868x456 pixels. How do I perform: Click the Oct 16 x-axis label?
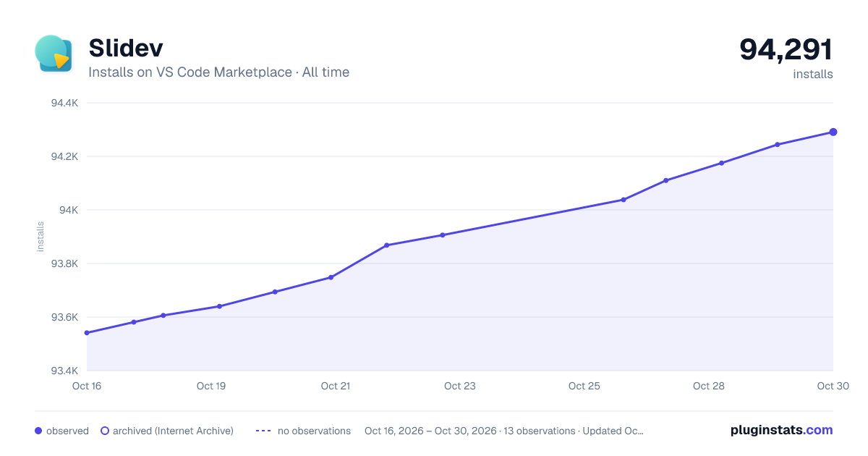click(x=87, y=386)
